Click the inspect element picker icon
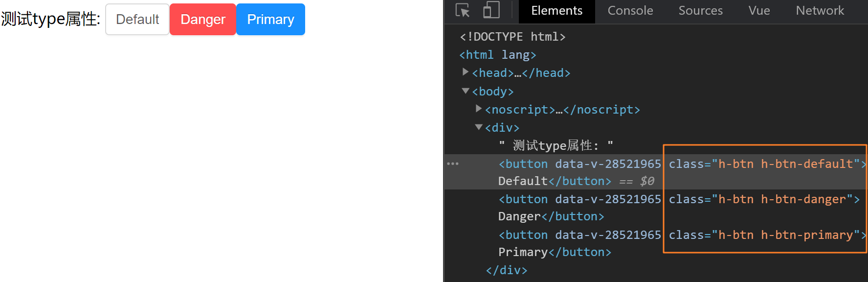 (463, 11)
